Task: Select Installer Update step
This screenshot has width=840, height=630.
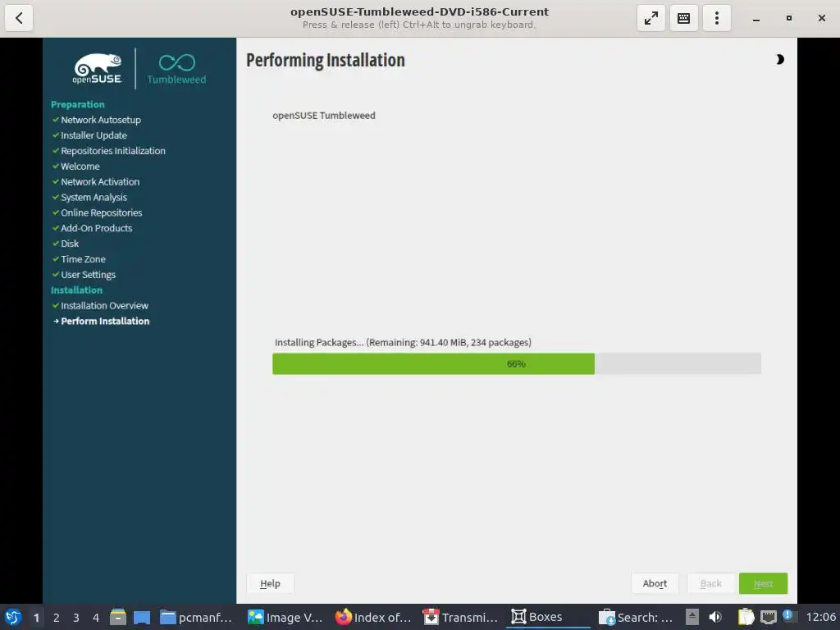Action: tap(94, 135)
